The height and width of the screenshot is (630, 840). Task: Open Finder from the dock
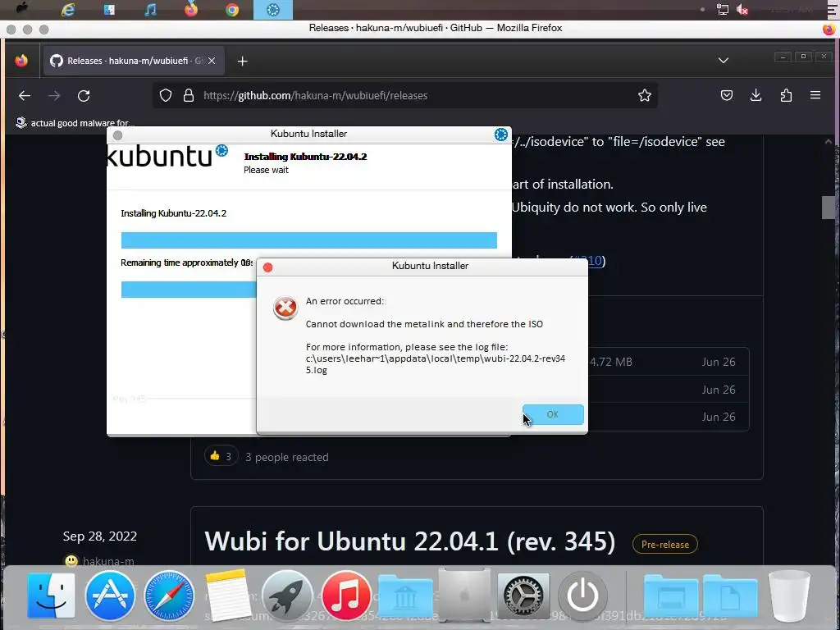point(52,596)
